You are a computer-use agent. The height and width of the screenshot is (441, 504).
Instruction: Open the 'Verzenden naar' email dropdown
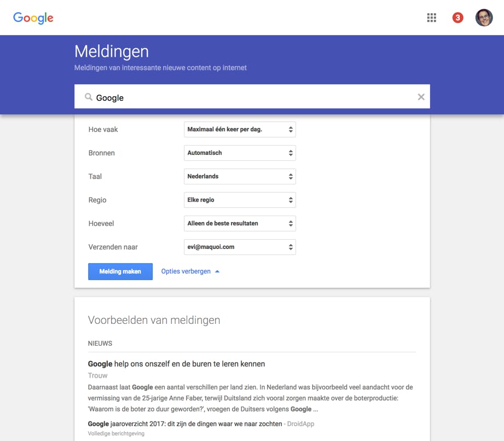(240, 247)
